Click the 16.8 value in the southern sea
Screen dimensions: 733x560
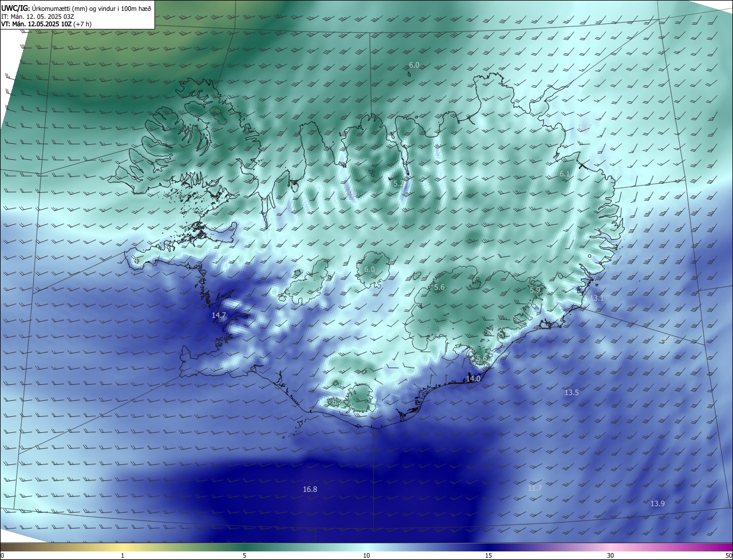point(310,489)
